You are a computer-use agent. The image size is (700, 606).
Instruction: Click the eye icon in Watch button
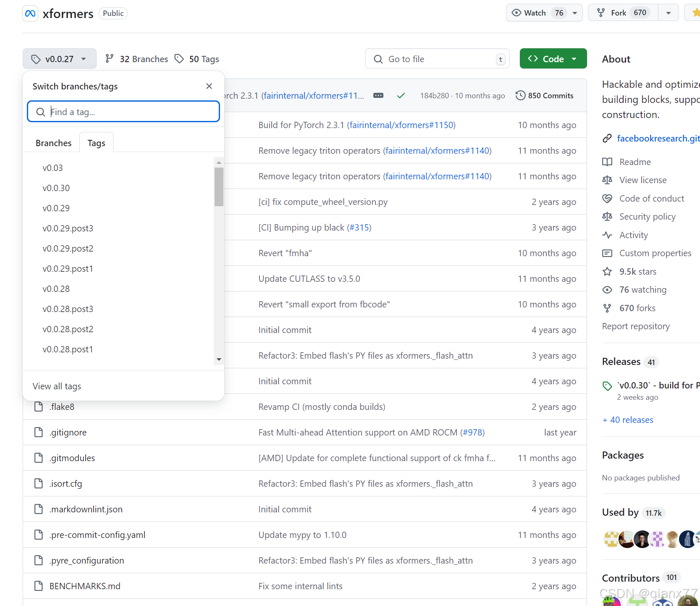coord(516,13)
